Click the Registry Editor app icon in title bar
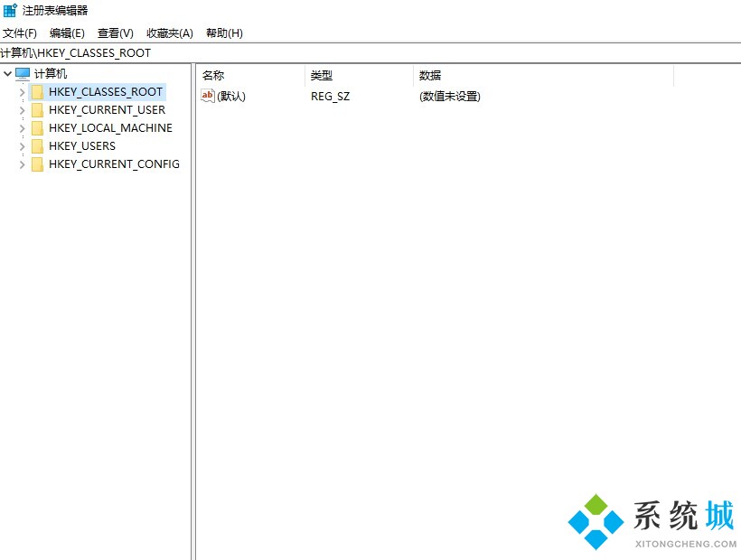Image resolution: width=741 pixels, height=560 pixels. click(x=10, y=10)
